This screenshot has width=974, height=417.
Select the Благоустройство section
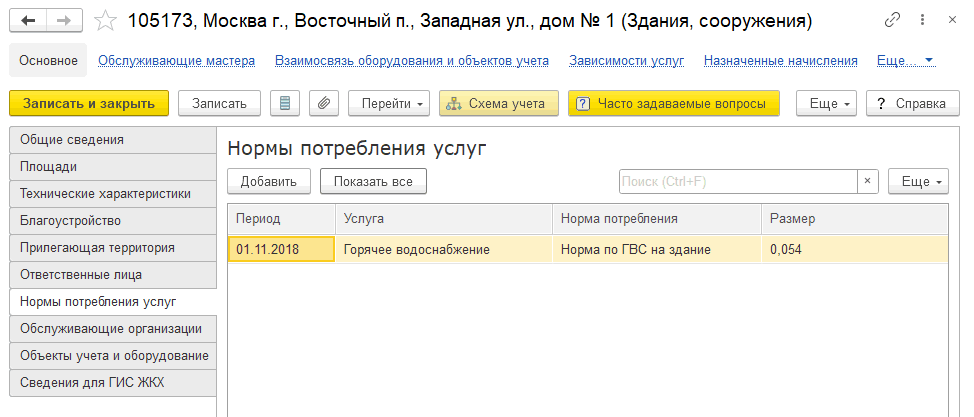click(x=113, y=221)
